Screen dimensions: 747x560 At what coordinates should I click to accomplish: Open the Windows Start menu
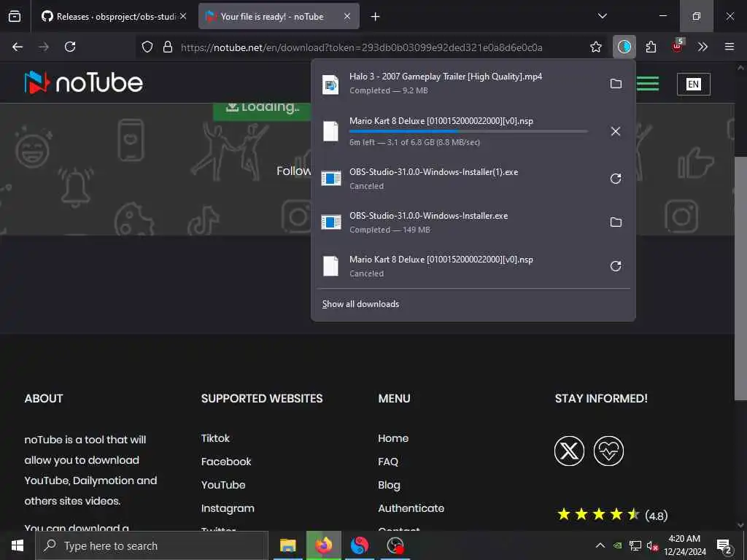(18, 545)
